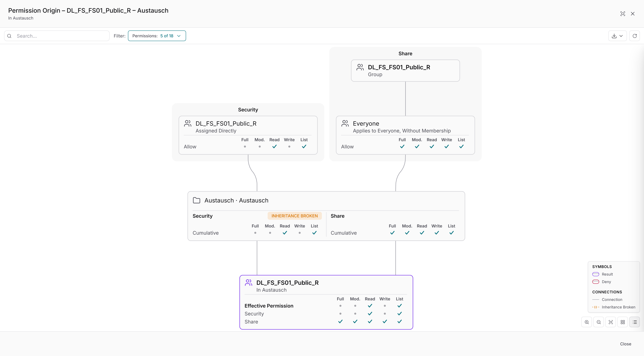Click the Austausch folder icon
Viewport: 644px width, 356px height.
pyautogui.click(x=196, y=200)
